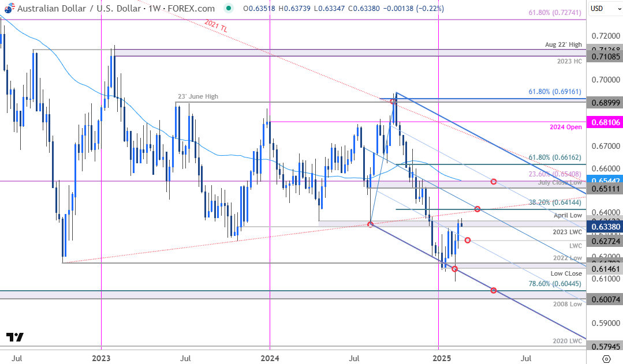This screenshot has width=623, height=364.
Task: Click the 2025 label on the date axis
Action: pyautogui.click(x=442, y=358)
